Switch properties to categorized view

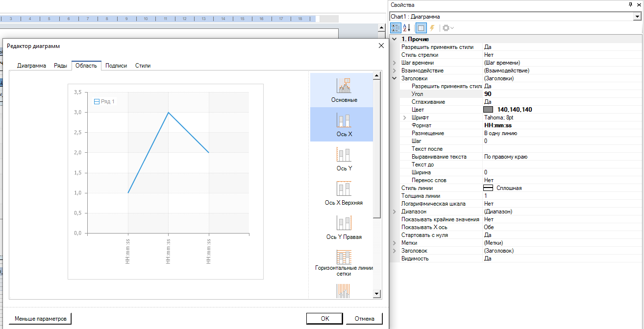coord(396,28)
